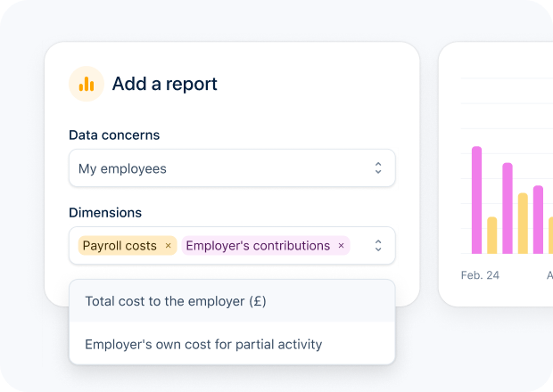
Task: Expand the Data concerns chevron arrows
Action: point(378,168)
